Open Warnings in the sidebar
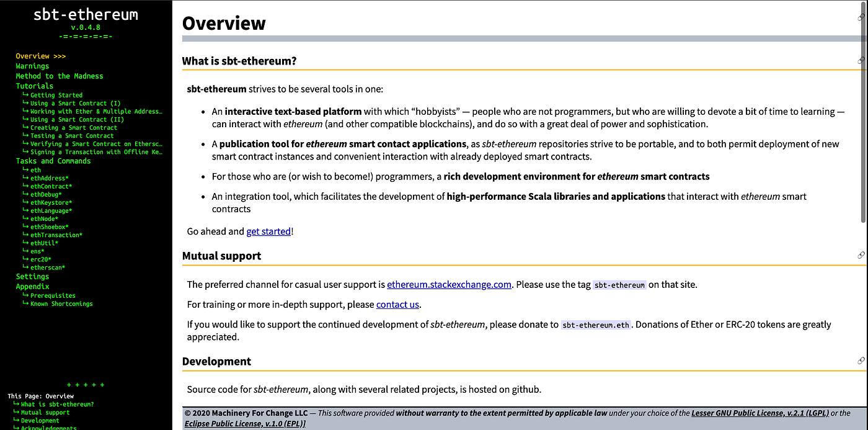The height and width of the screenshot is (430, 868). (32, 66)
